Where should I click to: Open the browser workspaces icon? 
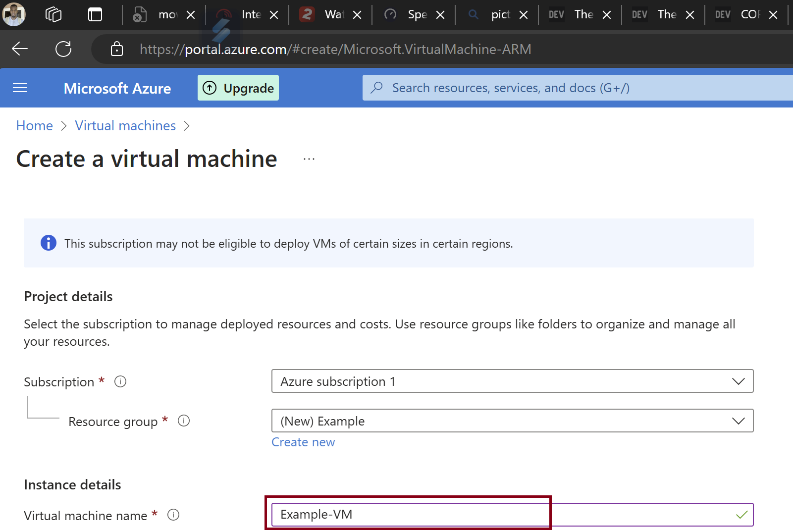pos(53,14)
